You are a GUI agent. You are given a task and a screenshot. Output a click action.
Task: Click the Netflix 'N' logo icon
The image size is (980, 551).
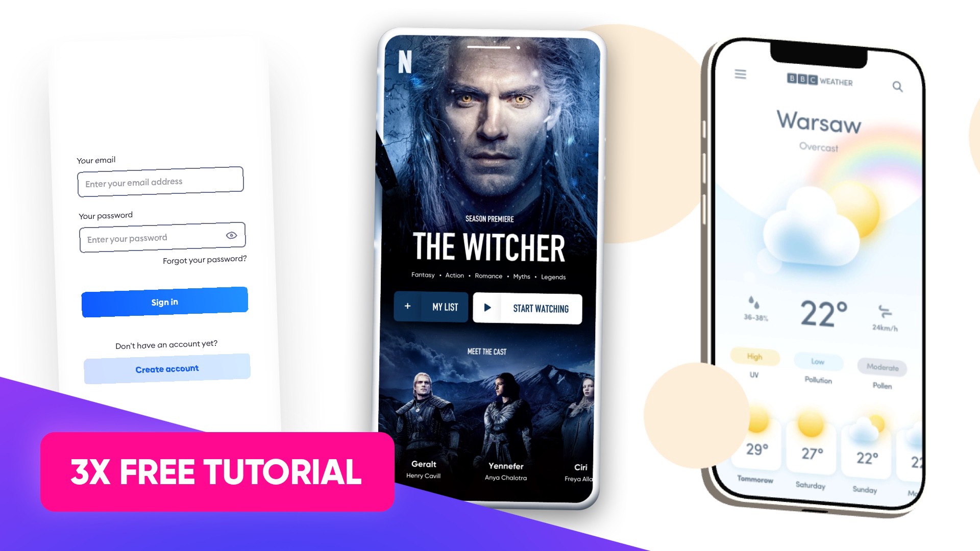pyautogui.click(x=405, y=62)
